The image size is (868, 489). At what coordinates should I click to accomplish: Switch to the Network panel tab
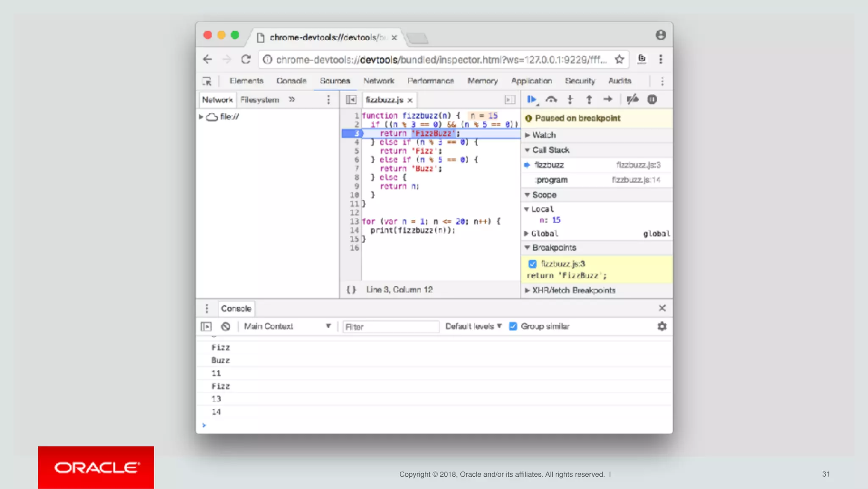click(378, 81)
